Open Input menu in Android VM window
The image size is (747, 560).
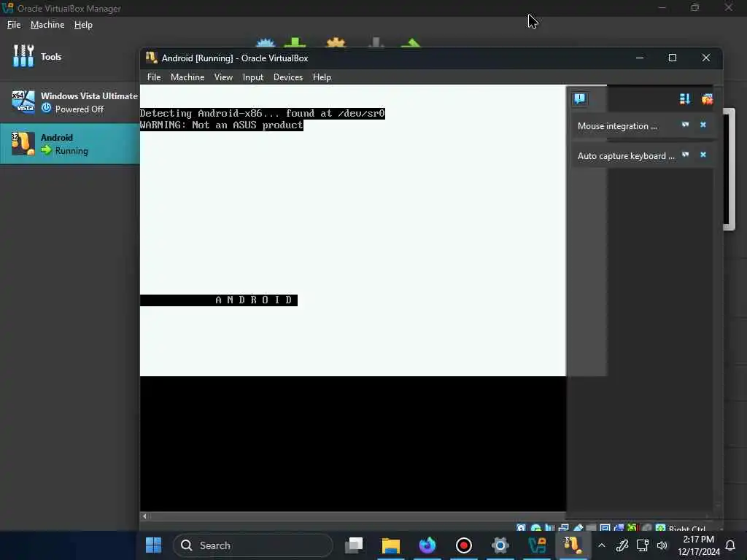click(253, 77)
